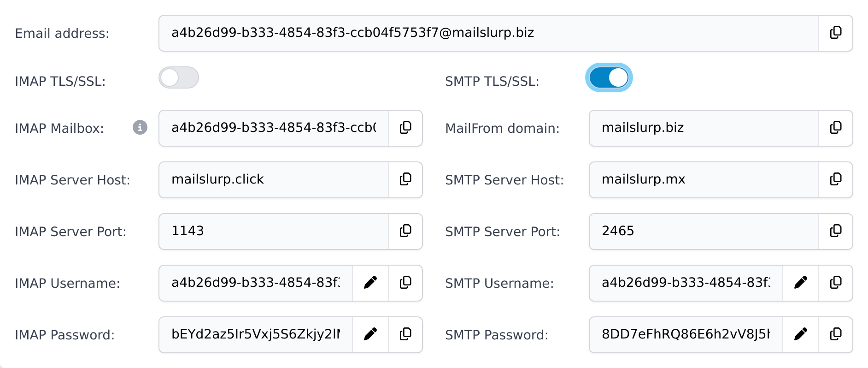The width and height of the screenshot is (868, 368).
Task: Select the "SMTP Server Host:" label
Action: [504, 180]
